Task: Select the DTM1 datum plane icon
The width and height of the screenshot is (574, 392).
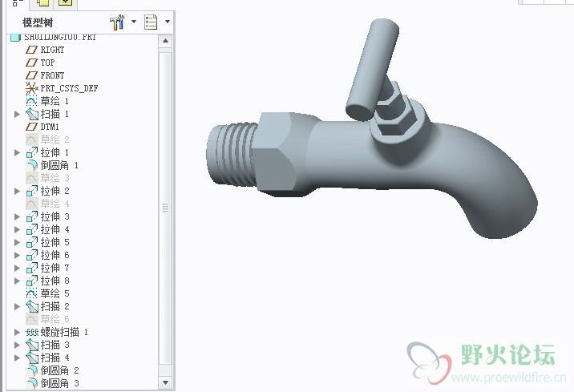Action: 31,127
